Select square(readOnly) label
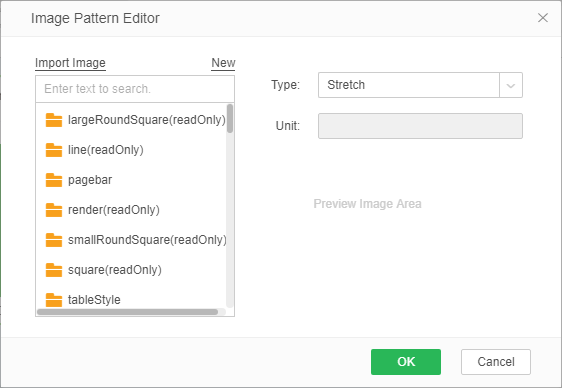The width and height of the screenshot is (562, 388). [115, 270]
